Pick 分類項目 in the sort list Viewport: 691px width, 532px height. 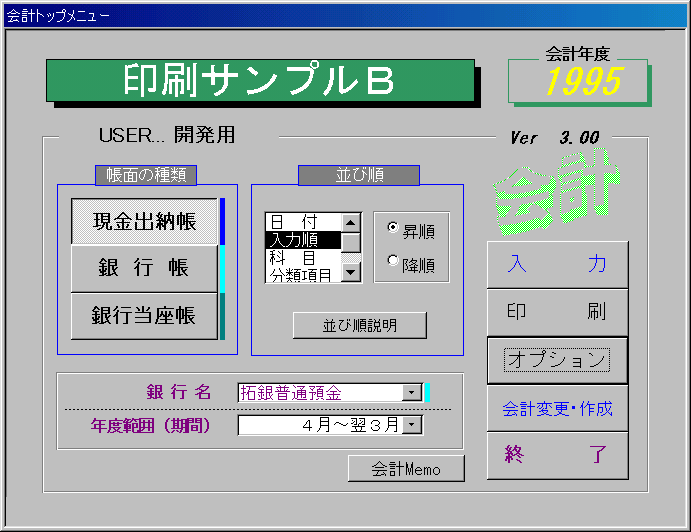click(x=302, y=275)
